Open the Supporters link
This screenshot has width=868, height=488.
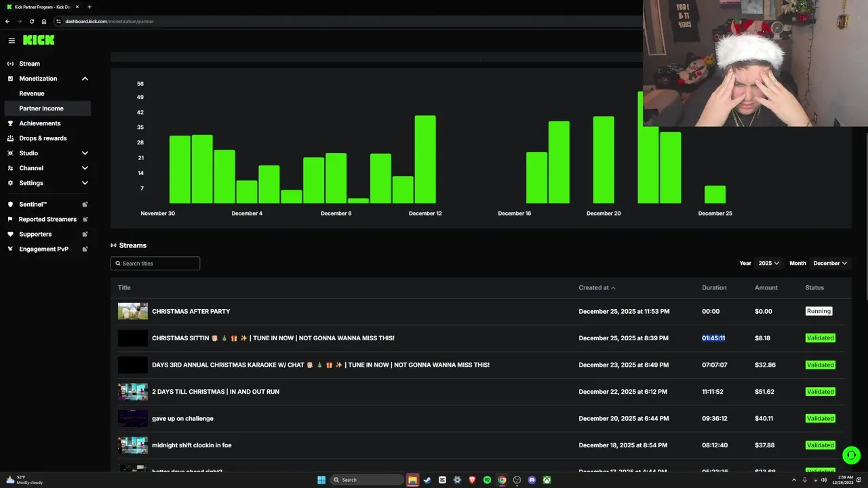tap(35, 234)
